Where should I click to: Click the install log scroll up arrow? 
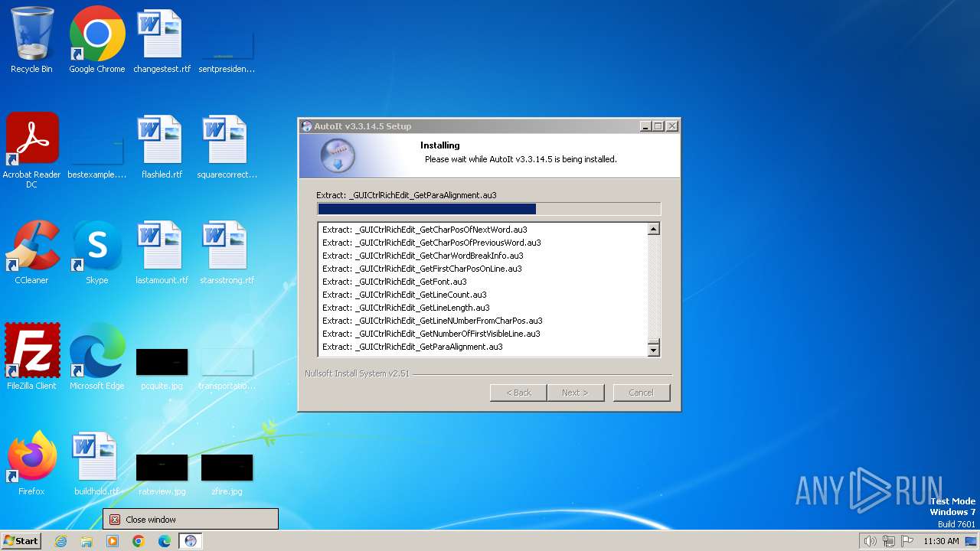(654, 229)
